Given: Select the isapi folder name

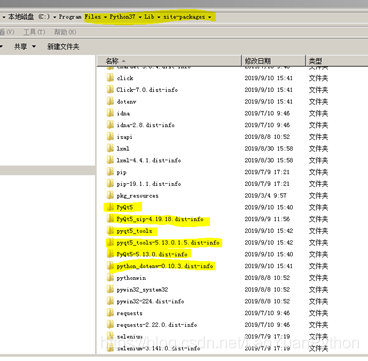Looking at the screenshot, I should [x=125, y=137].
